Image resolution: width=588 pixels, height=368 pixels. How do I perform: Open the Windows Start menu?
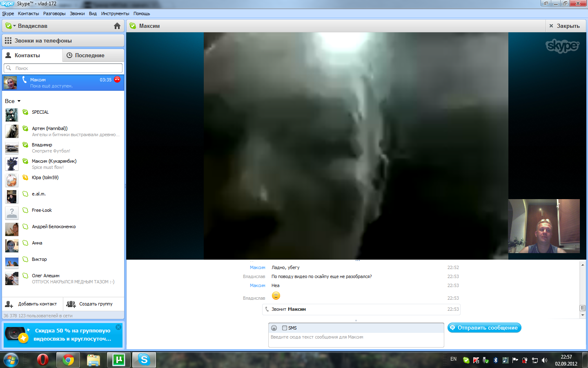click(x=11, y=360)
